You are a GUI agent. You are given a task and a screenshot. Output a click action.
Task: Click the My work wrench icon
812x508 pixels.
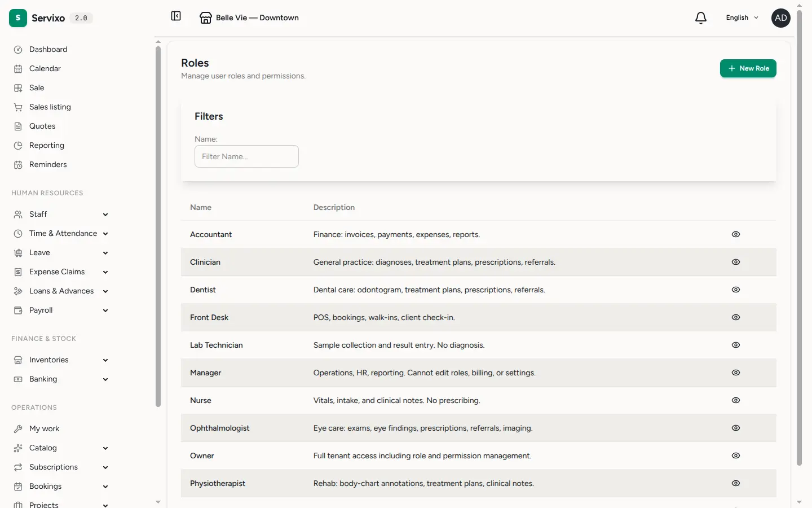coord(18,429)
